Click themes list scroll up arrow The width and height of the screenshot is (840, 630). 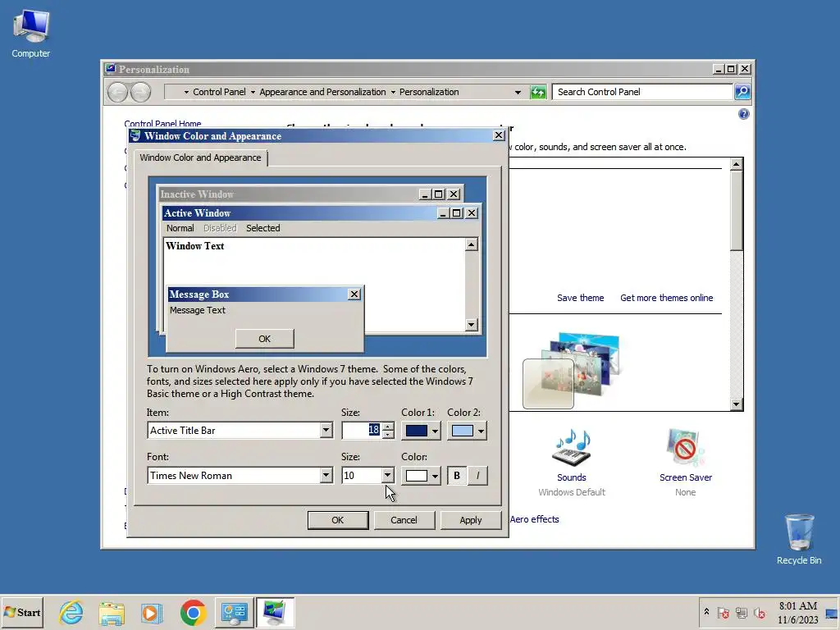click(x=737, y=164)
